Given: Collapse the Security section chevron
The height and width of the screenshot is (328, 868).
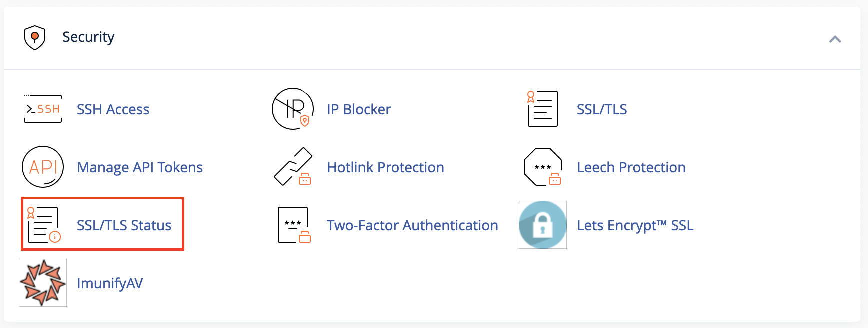Looking at the screenshot, I should coord(835,39).
